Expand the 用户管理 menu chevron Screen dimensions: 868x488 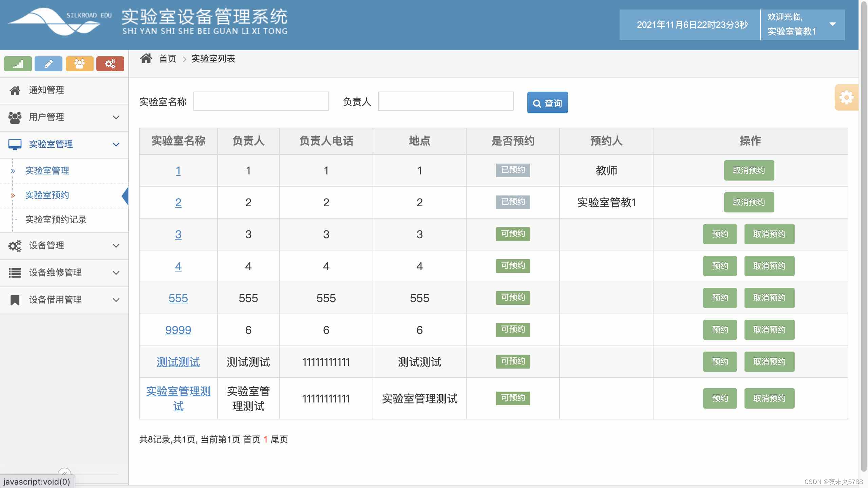[116, 117]
